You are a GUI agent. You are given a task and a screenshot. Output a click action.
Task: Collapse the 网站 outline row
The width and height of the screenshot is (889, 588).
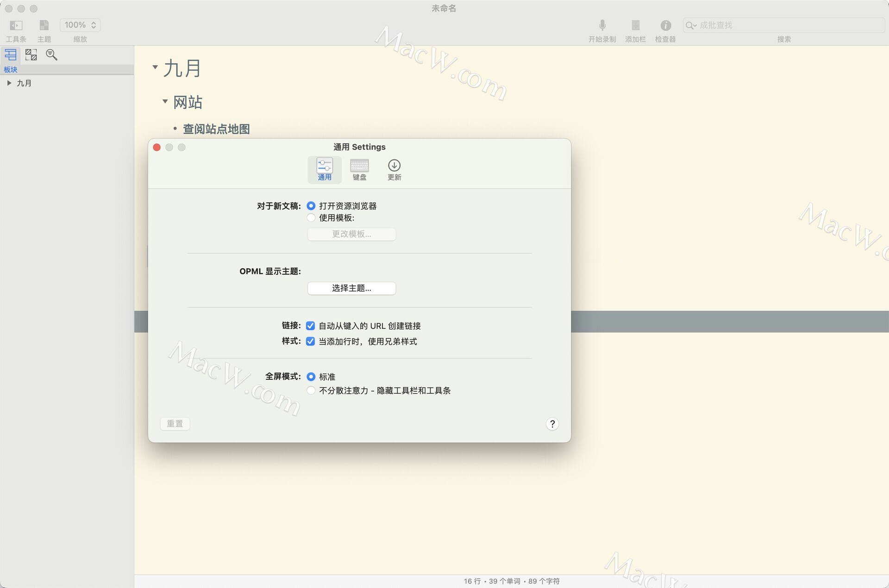(165, 101)
